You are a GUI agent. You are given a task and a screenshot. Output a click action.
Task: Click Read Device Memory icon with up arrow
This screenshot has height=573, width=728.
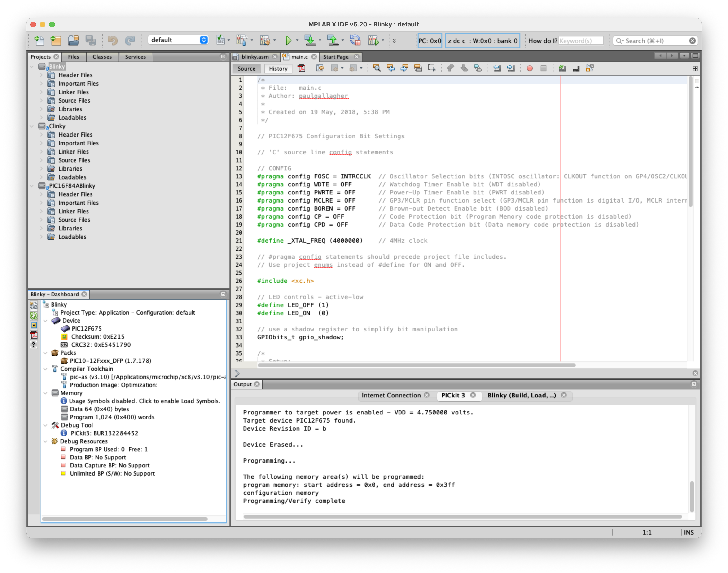(x=333, y=41)
